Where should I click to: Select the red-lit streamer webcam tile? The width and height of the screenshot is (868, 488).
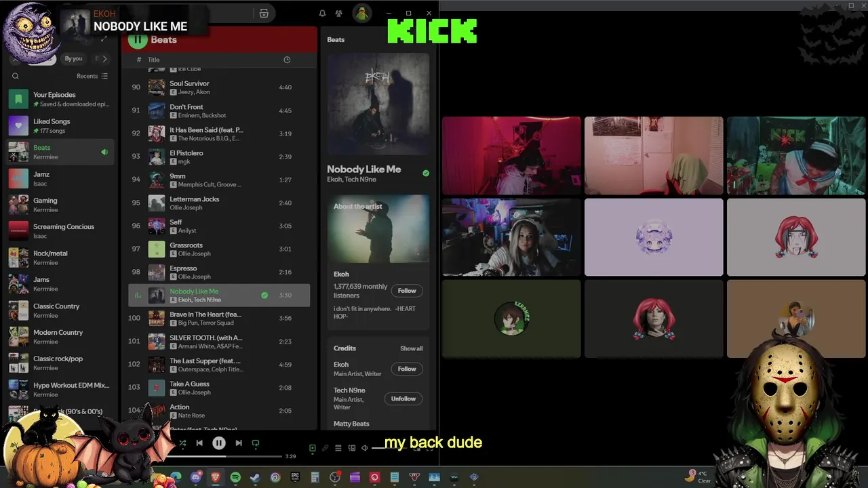click(x=511, y=156)
